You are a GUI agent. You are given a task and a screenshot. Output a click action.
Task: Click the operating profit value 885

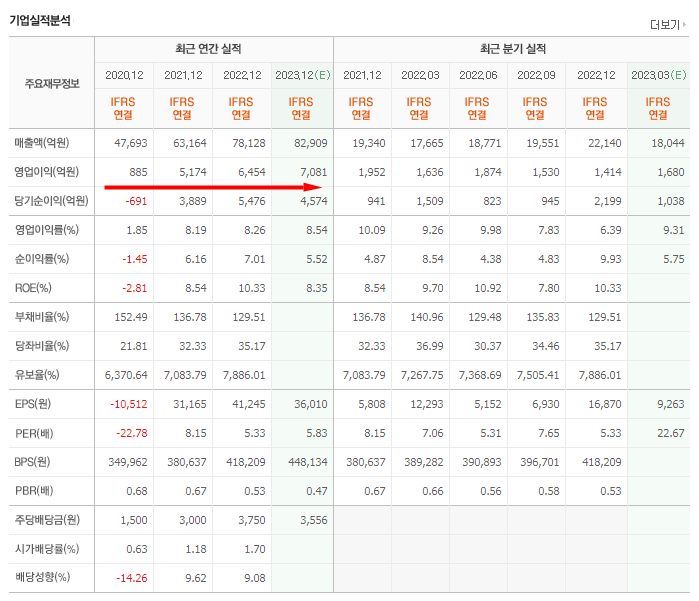pyautogui.click(x=138, y=172)
